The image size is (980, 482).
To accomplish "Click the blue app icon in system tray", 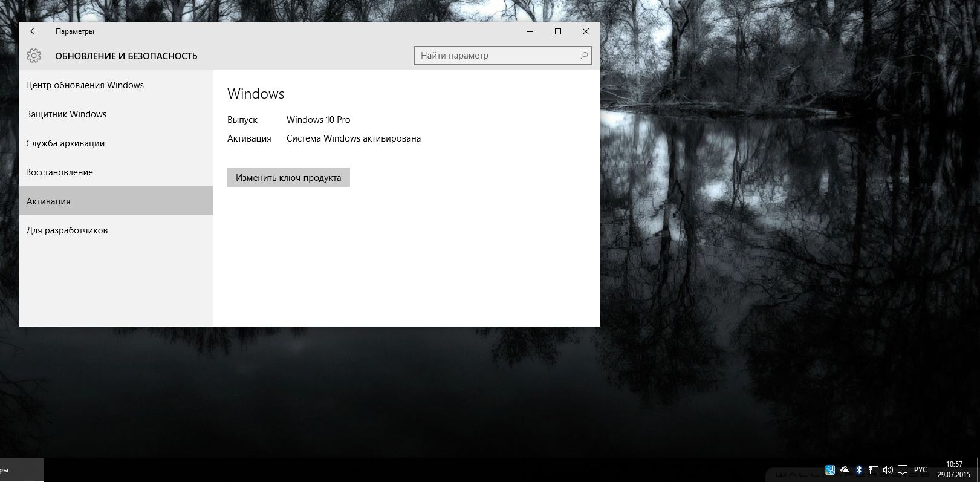I will 830,470.
